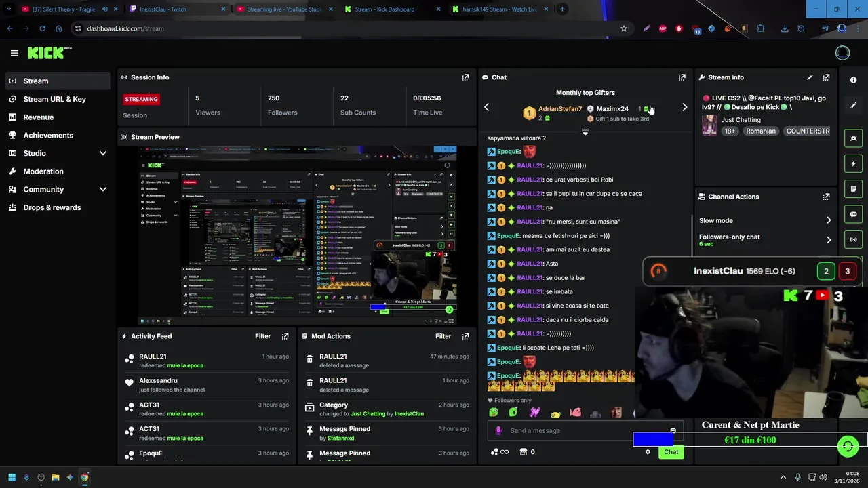Screen dimensions: 868x488
Task: Open Drops & rewards page
Action: [x=57, y=207]
